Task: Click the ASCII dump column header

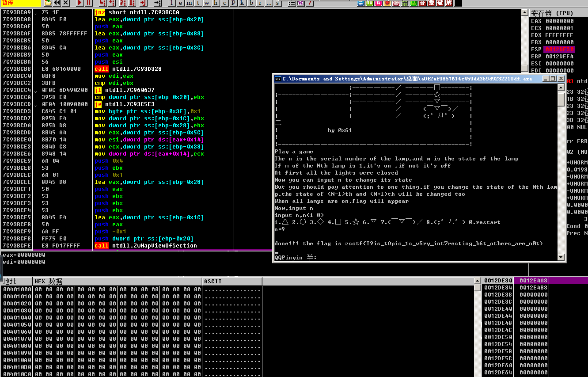Action: [232, 282]
